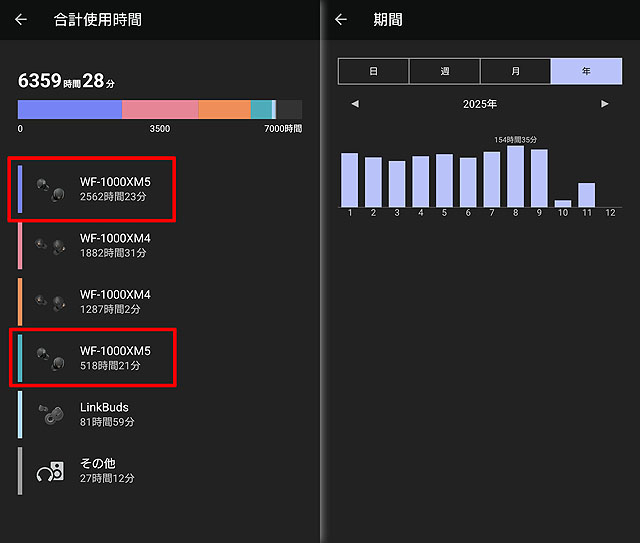Open その他 27時間12分 usage entry
The height and width of the screenshot is (543, 640).
click(106, 471)
